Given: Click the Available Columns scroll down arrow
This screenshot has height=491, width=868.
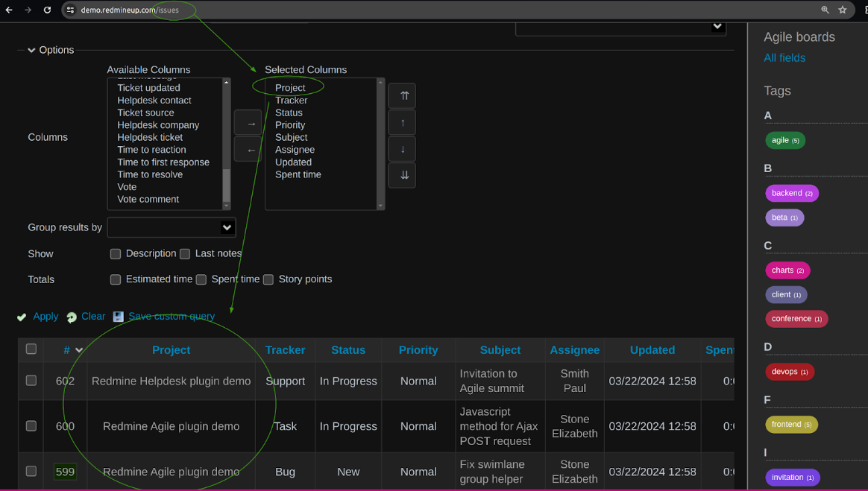Looking at the screenshot, I should [x=226, y=206].
